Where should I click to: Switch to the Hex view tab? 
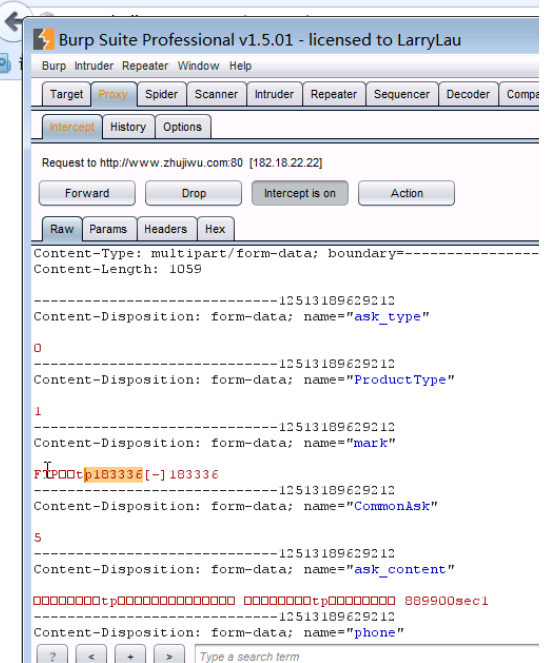215,229
